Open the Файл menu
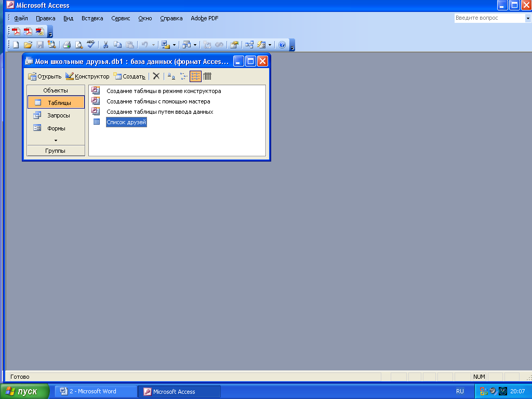 21,18
